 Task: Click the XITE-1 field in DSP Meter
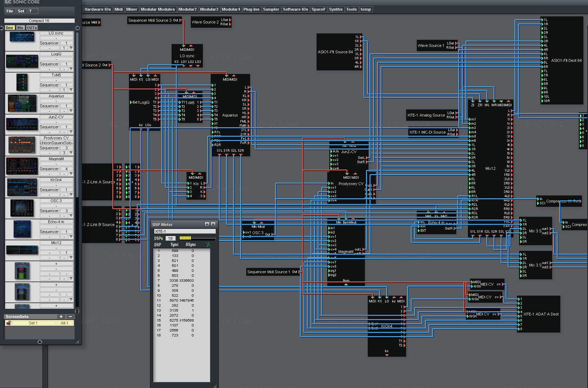(x=185, y=231)
